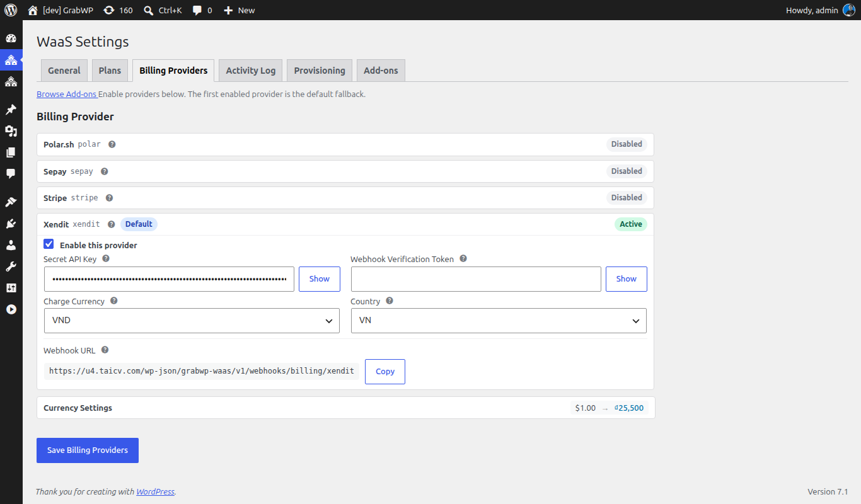Follow the Browse Add-ons link

click(67, 94)
